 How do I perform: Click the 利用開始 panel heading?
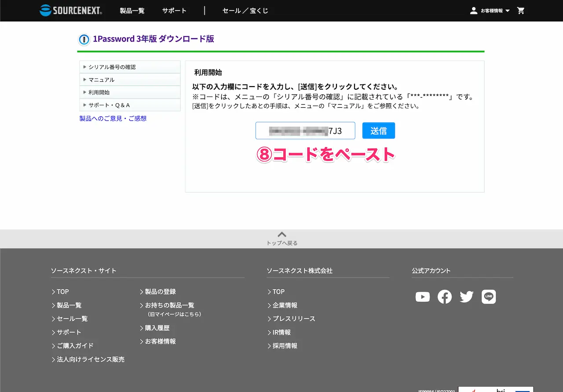point(208,73)
